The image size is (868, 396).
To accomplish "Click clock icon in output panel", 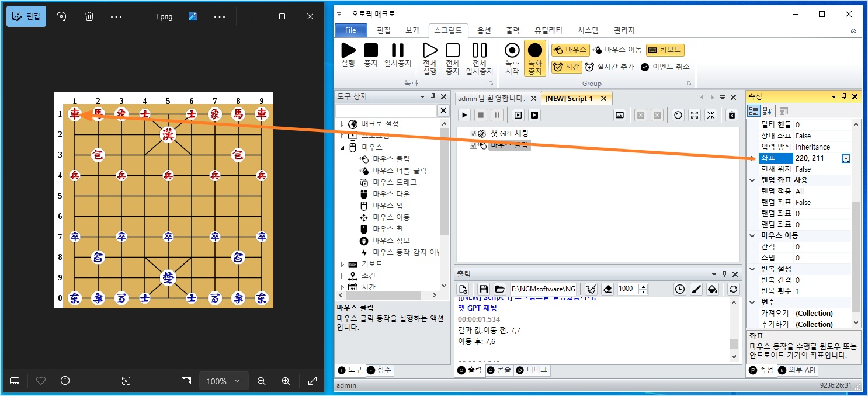I will point(679,289).
